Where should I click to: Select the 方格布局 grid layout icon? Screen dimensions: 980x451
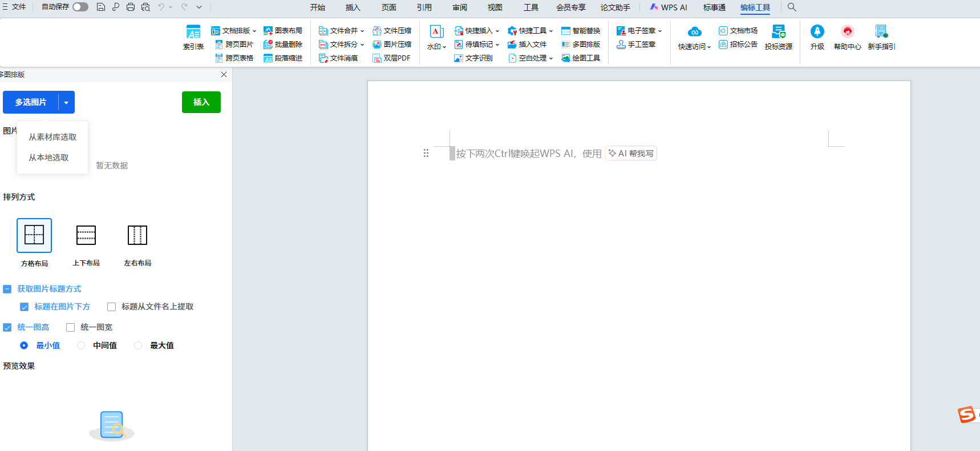coord(34,235)
